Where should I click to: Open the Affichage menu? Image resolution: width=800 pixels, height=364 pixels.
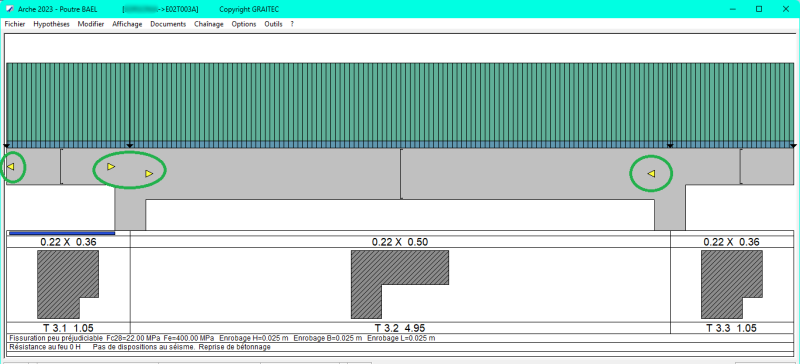(127, 24)
